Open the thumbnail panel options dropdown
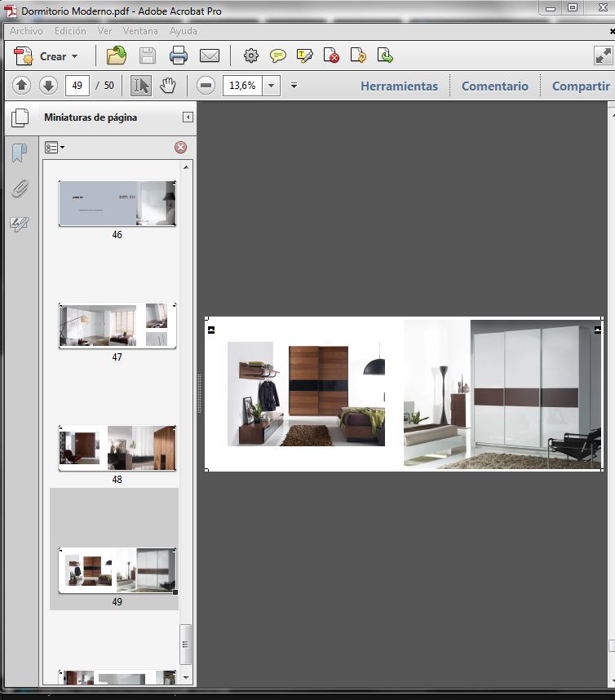The width and height of the screenshot is (615, 700). [55, 148]
